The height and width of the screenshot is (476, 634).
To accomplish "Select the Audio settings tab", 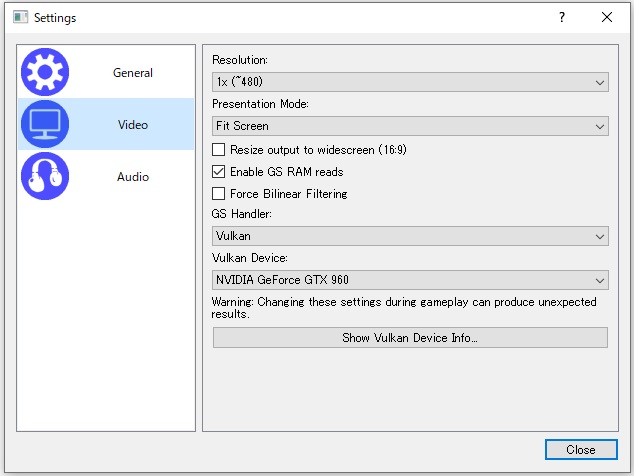I will coord(132,177).
